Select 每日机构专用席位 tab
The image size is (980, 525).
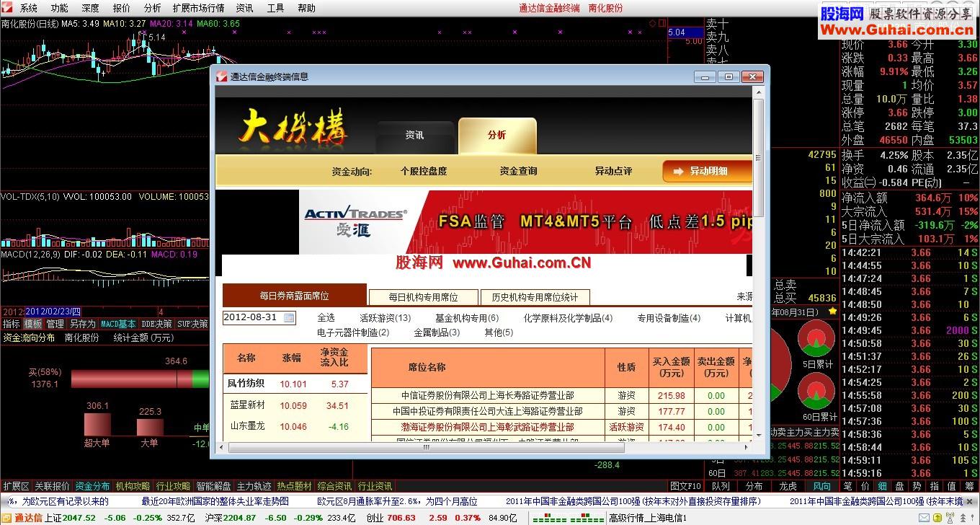click(x=423, y=297)
